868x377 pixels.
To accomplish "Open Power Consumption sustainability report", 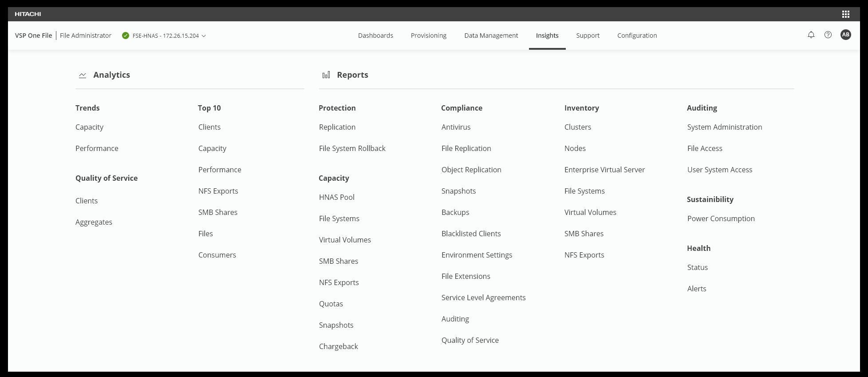I will [x=721, y=218].
